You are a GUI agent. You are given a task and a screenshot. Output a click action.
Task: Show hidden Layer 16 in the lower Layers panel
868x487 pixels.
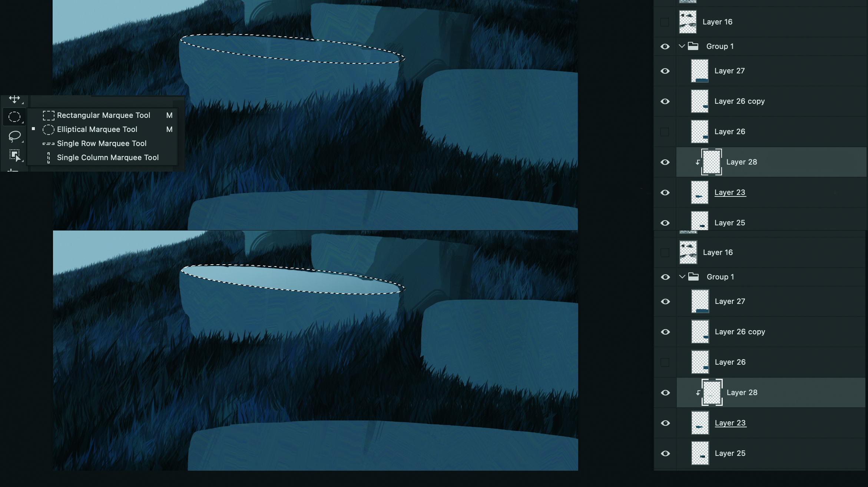pyautogui.click(x=665, y=252)
